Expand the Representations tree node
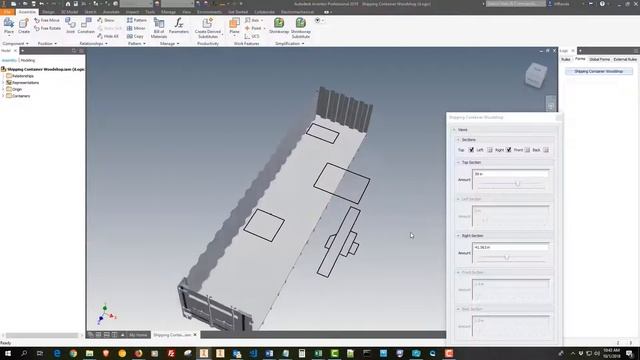Image resolution: width=640 pixels, height=360 pixels. (x=3, y=82)
